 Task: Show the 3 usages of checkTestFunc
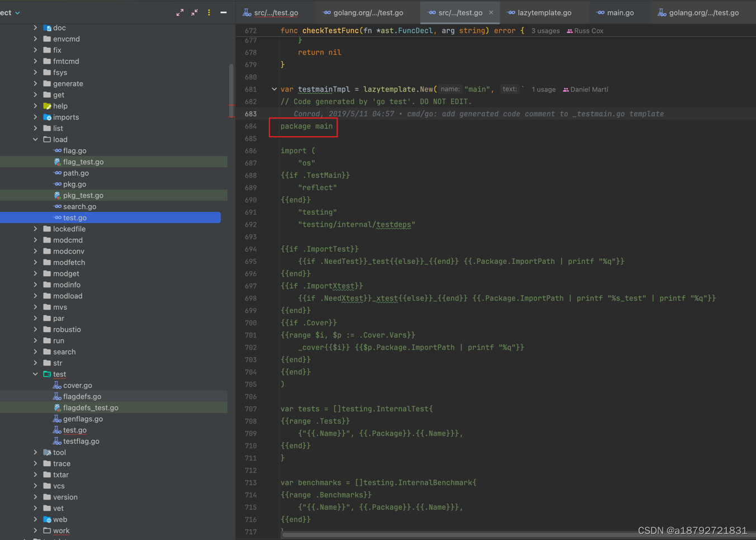click(x=545, y=31)
